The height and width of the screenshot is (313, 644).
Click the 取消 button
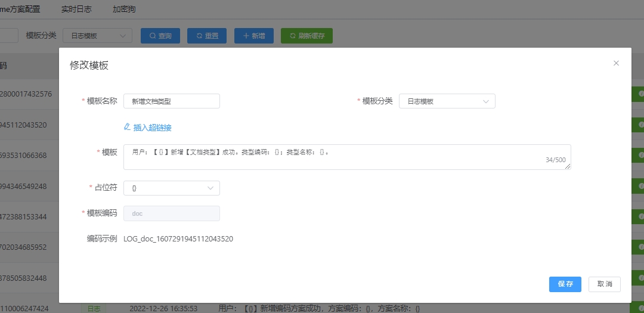[x=604, y=284]
